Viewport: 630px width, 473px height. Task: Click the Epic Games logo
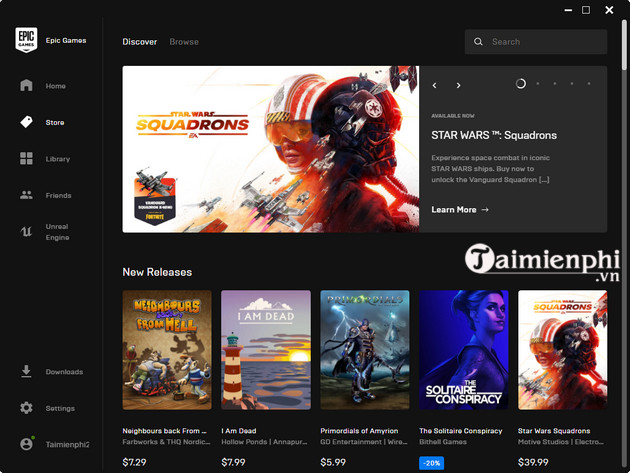click(26, 40)
